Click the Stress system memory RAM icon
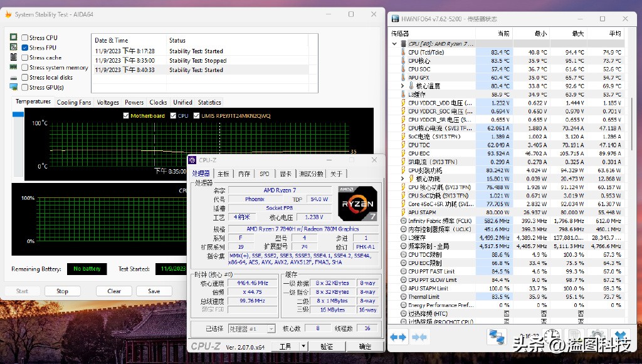 [x=13, y=67]
